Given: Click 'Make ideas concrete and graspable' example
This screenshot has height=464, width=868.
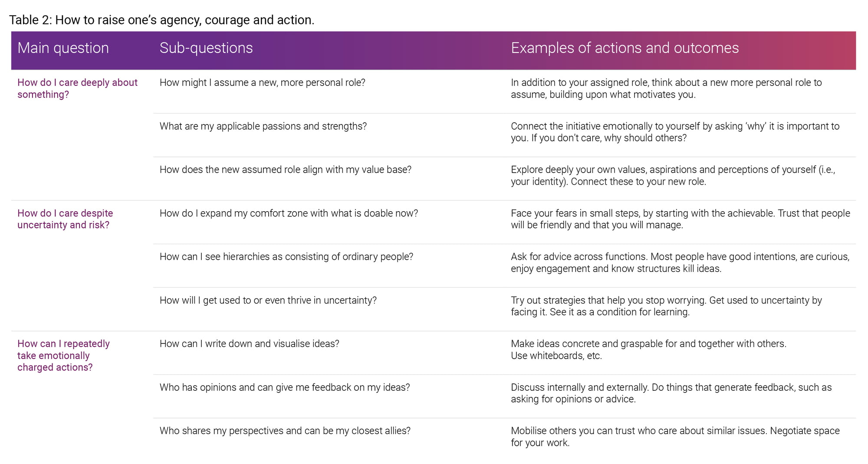Looking at the screenshot, I should pos(648,350).
